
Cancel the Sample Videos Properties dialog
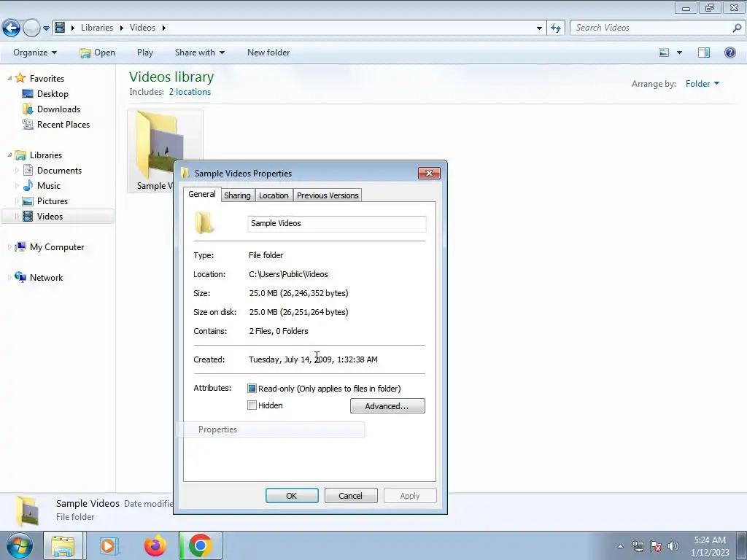pos(351,496)
